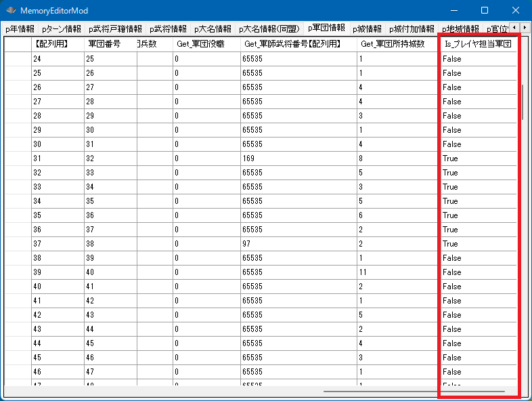Image resolution: width=532 pixels, height=401 pixels.
Task: Switch to the p年情報 tab
Action: (20, 29)
